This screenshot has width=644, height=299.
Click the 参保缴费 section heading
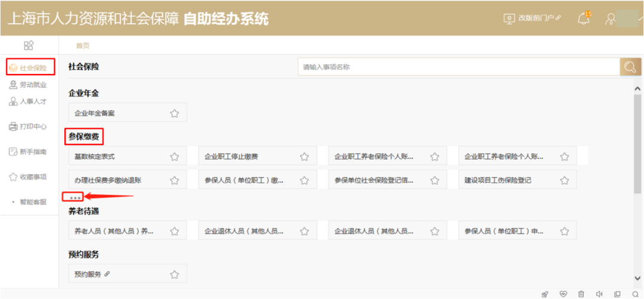click(x=84, y=136)
